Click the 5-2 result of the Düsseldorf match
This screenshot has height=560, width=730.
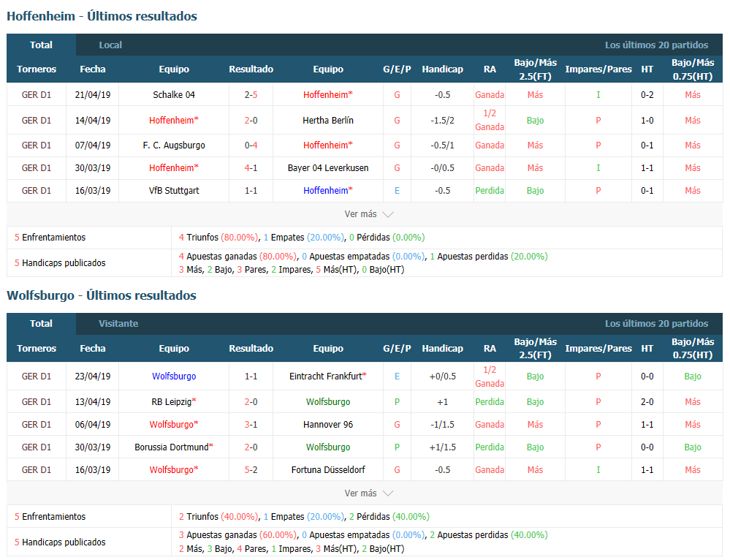(x=251, y=470)
